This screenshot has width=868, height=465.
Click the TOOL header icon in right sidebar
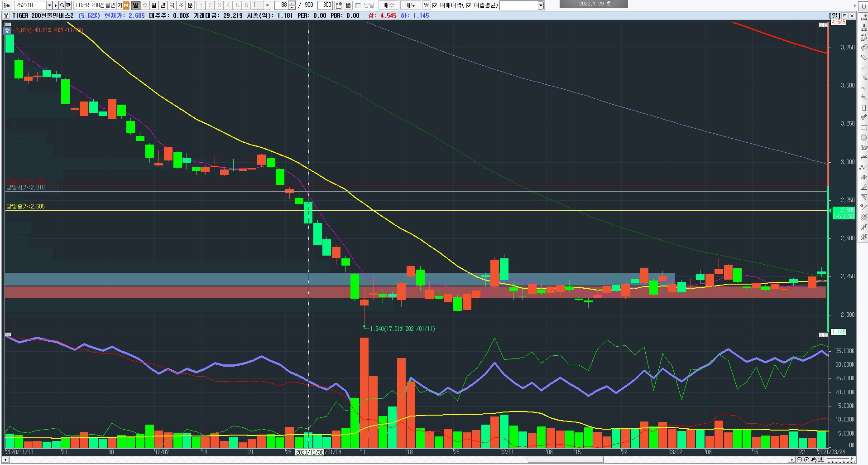[x=863, y=18]
